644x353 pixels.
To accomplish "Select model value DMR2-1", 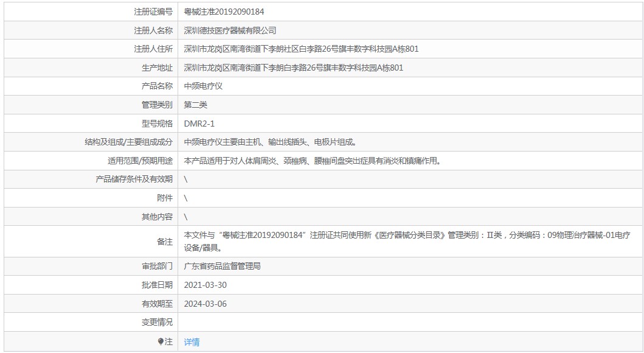I will tap(199, 124).
